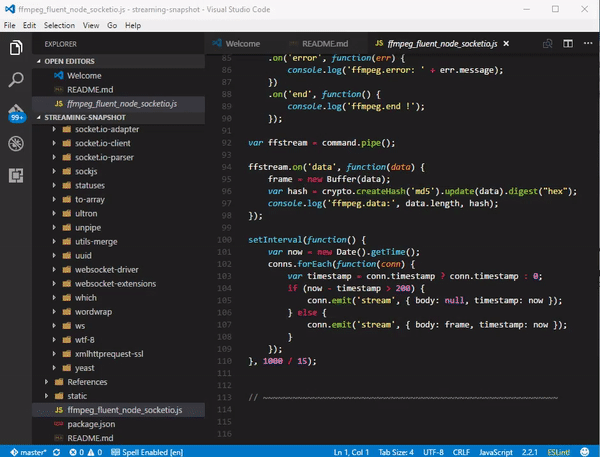Switch to the README.md editor tab

click(324, 44)
